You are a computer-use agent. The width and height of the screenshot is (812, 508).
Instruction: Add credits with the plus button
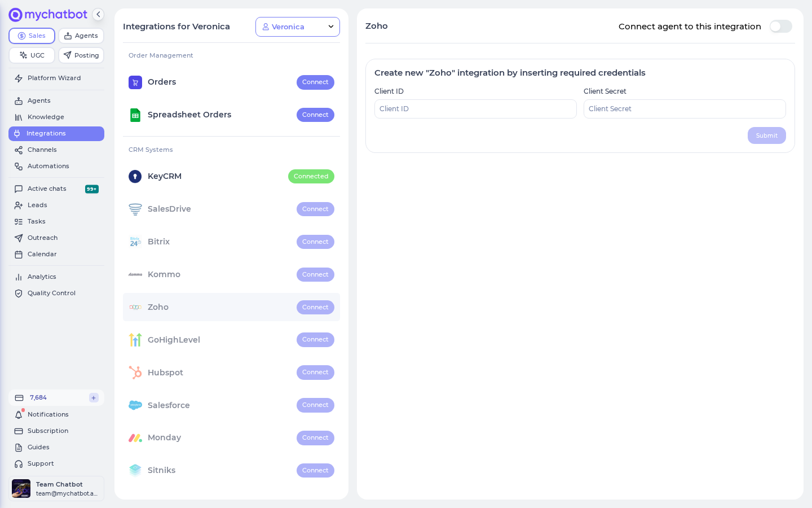tap(94, 398)
